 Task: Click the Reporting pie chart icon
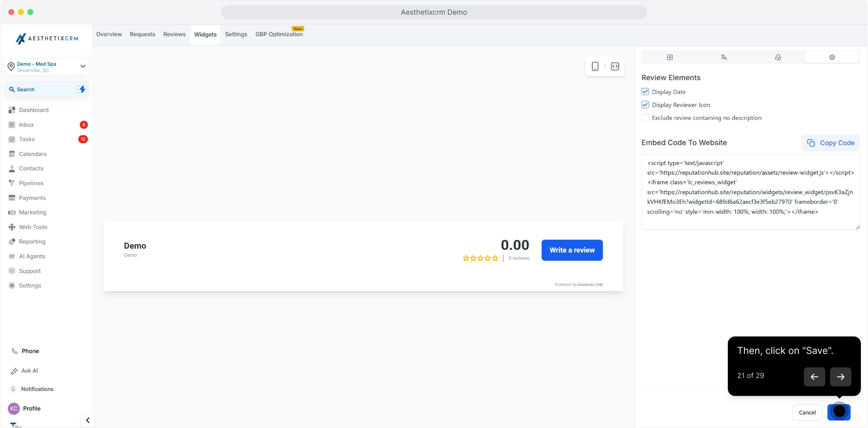click(x=12, y=241)
